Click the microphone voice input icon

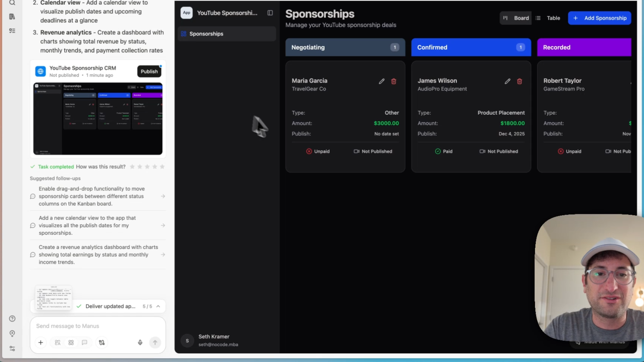(x=140, y=343)
